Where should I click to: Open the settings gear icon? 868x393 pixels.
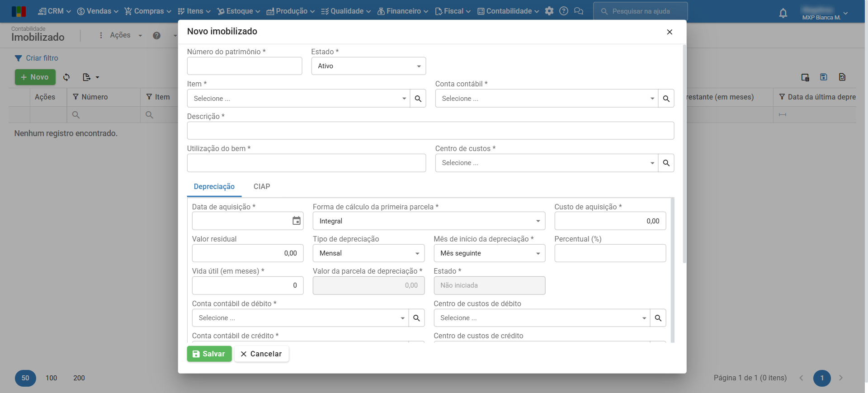pyautogui.click(x=549, y=11)
